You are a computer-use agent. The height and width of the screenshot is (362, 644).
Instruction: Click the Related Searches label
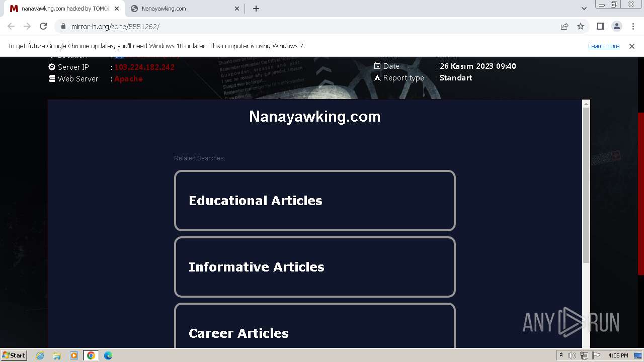pos(200,158)
